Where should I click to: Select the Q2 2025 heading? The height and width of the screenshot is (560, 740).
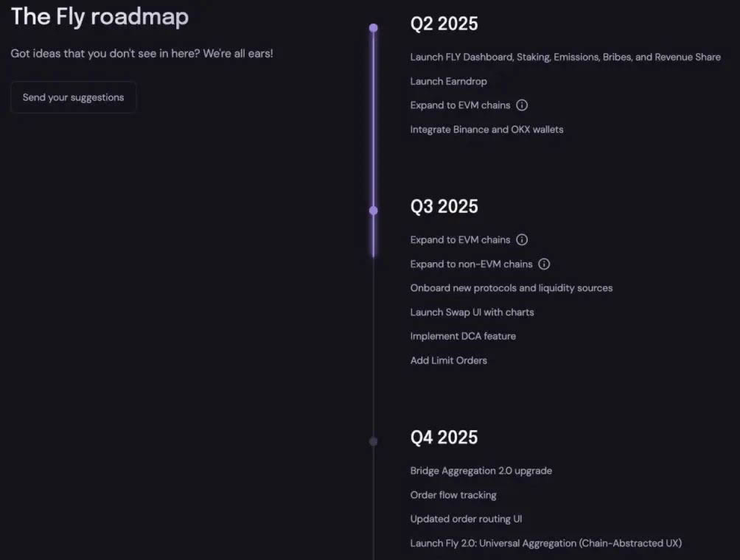coord(444,24)
